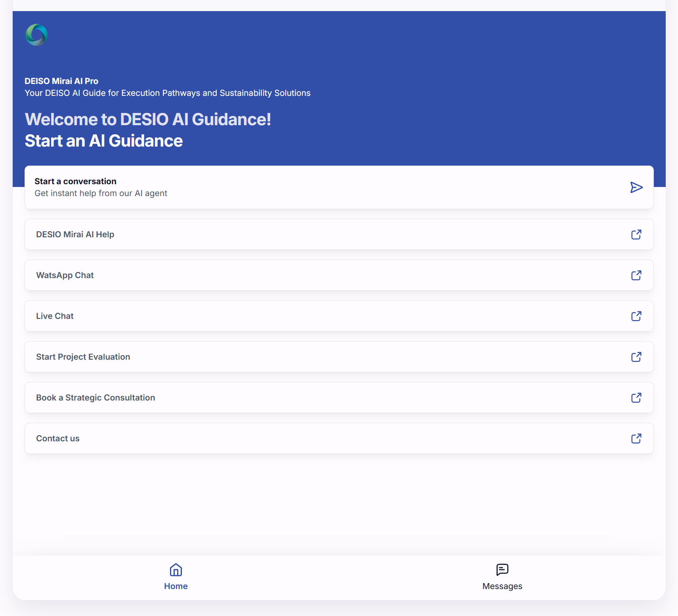This screenshot has height=616, width=678.
Task: Select the Home tab label
Action: click(176, 586)
